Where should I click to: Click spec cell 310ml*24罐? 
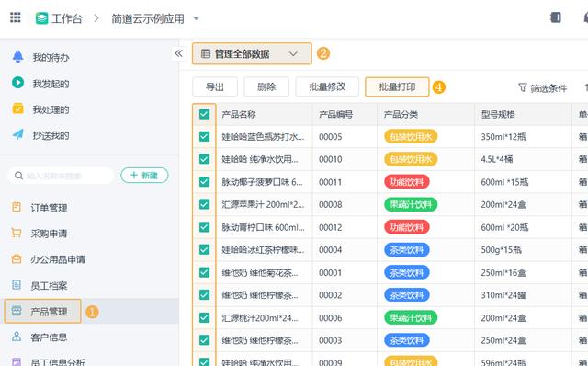503,295
